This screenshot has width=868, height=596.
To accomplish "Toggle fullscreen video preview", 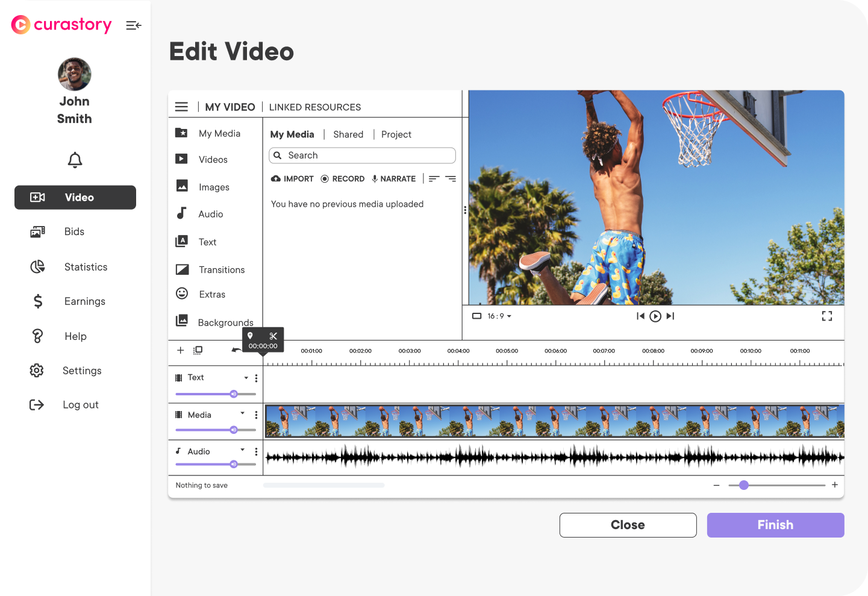I will pyautogui.click(x=827, y=316).
